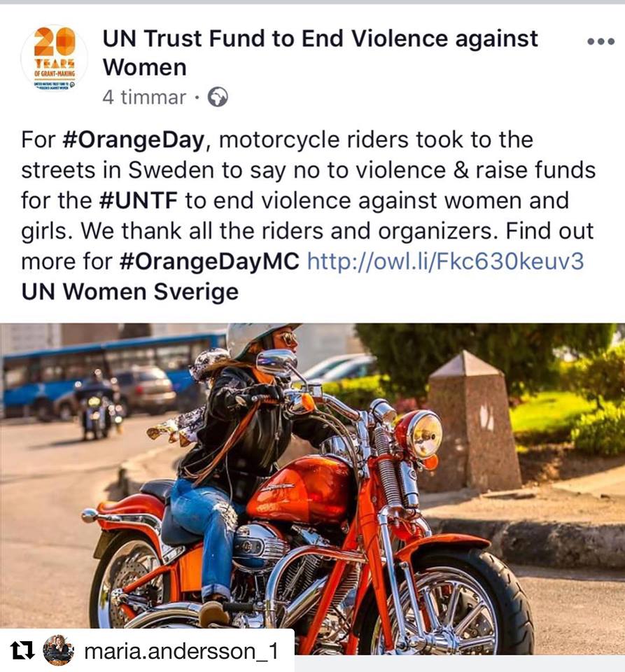This screenshot has height=672, width=625.
Task: Open the UN Women Sverige tagged page
Action: pos(129,292)
